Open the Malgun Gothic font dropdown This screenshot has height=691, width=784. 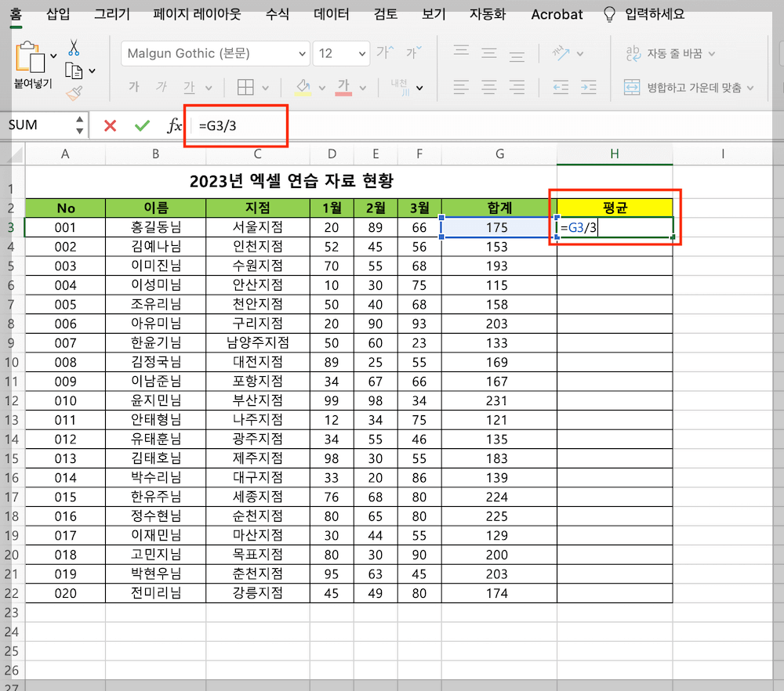212,53
